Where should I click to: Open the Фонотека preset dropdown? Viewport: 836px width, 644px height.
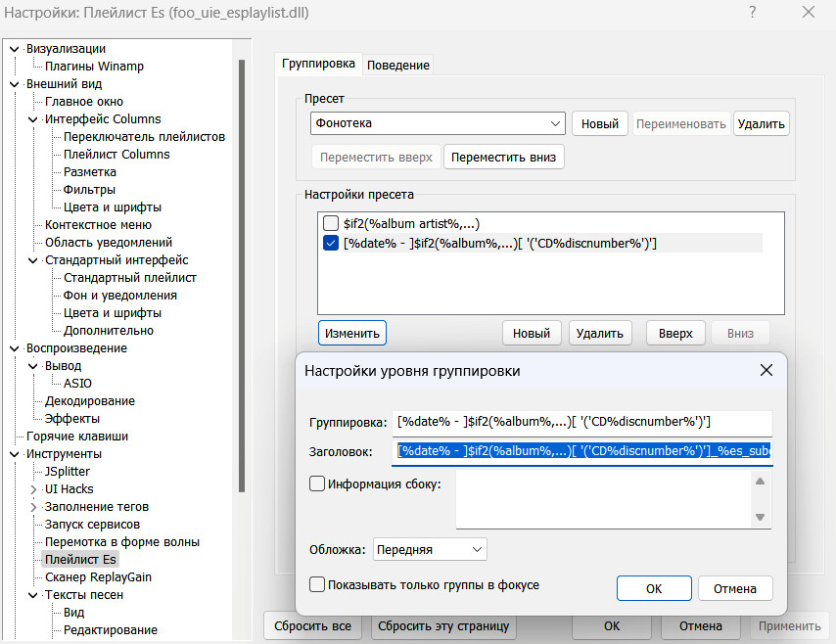[x=556, y=123]
